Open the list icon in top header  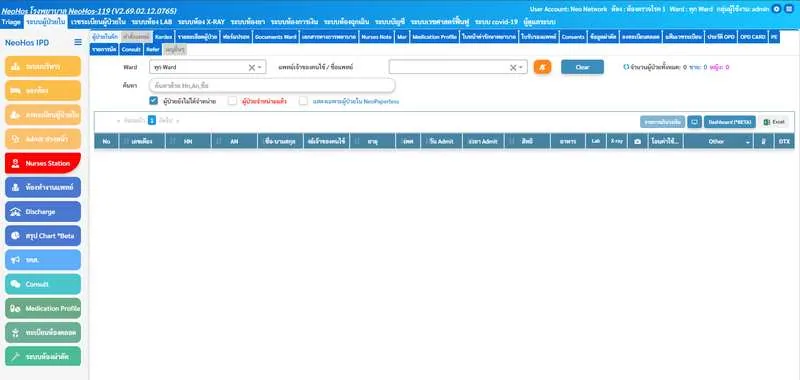click(x=790, y=9)
